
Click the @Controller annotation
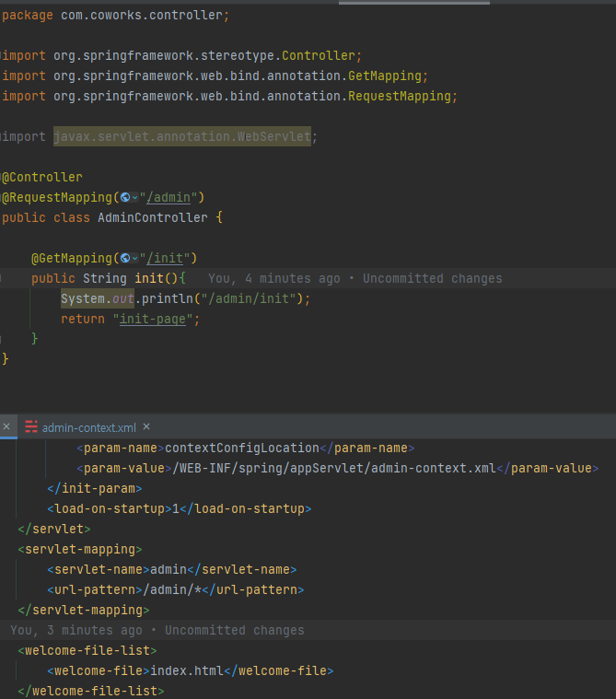pos(42,177)
